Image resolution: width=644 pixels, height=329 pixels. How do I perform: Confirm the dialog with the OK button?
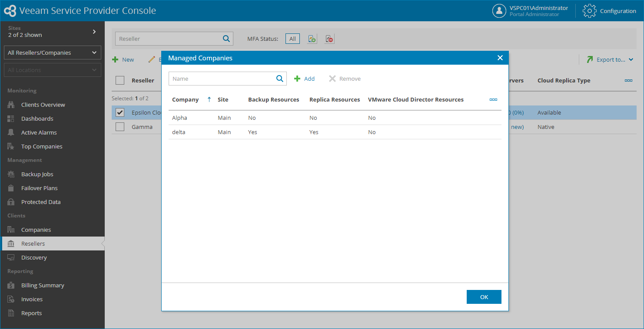(x=484, y=297)
